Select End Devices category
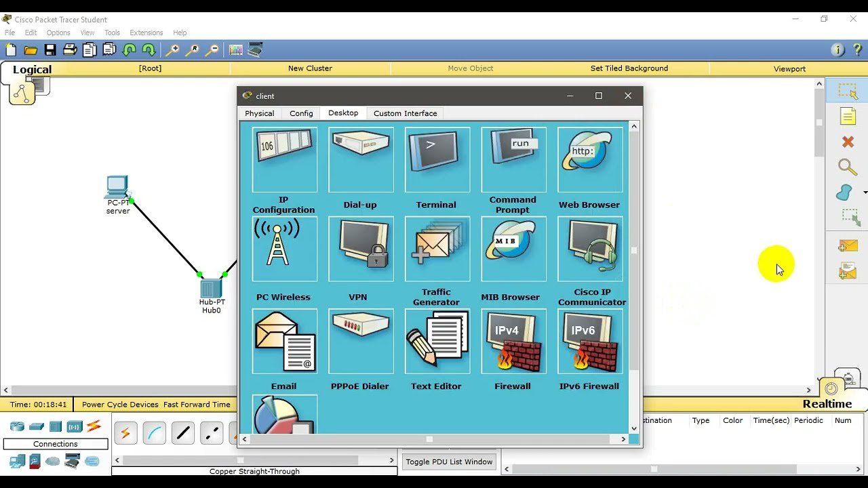The height and width of the screenshot is (488, 868). click(x=17, y=462)
